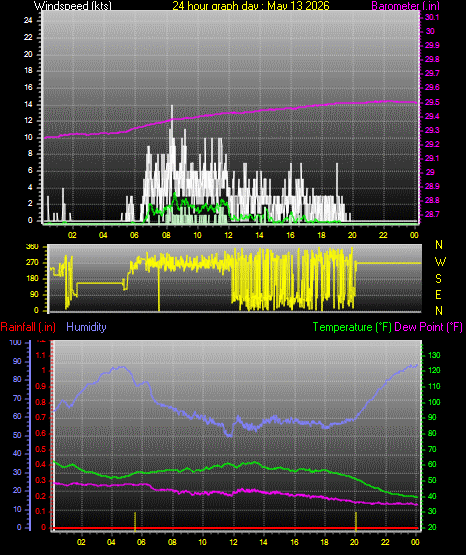Click the "Rainfall (.in)" legend label
This screenshot has width=466, height=555.
pyautogui.click(x=28, y=327)
